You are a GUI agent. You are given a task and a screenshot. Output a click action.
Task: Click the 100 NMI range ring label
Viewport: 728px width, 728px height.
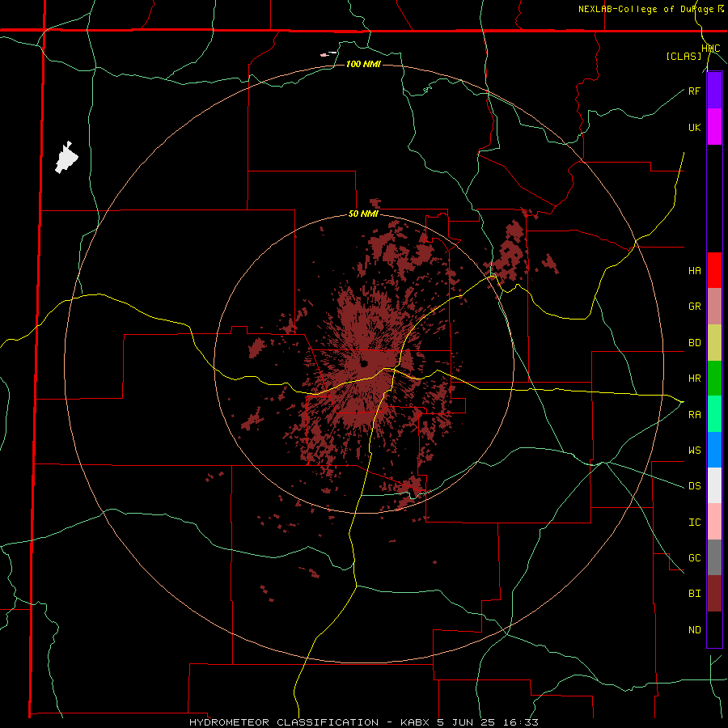tap(363, 64)
